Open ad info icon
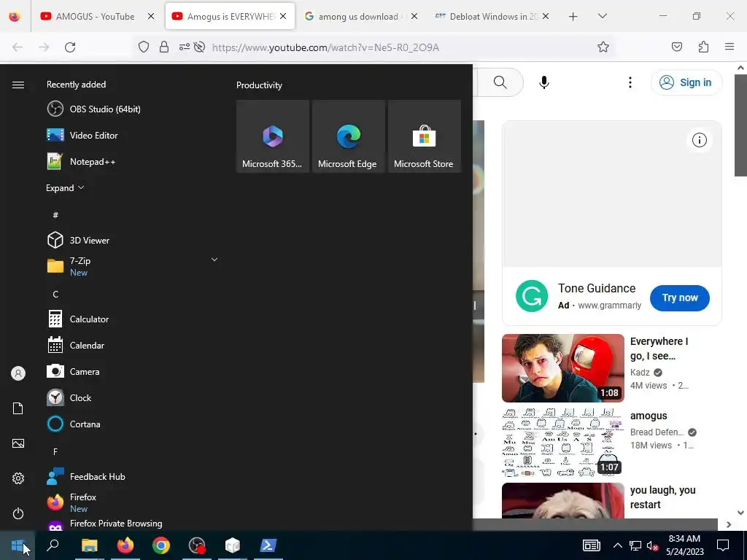The width and height of the screenshot is (747, 560). pos(699,140)
